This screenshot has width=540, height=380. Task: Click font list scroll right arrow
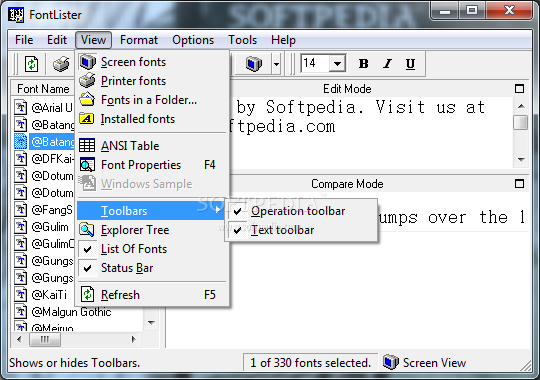coord(134,340)
